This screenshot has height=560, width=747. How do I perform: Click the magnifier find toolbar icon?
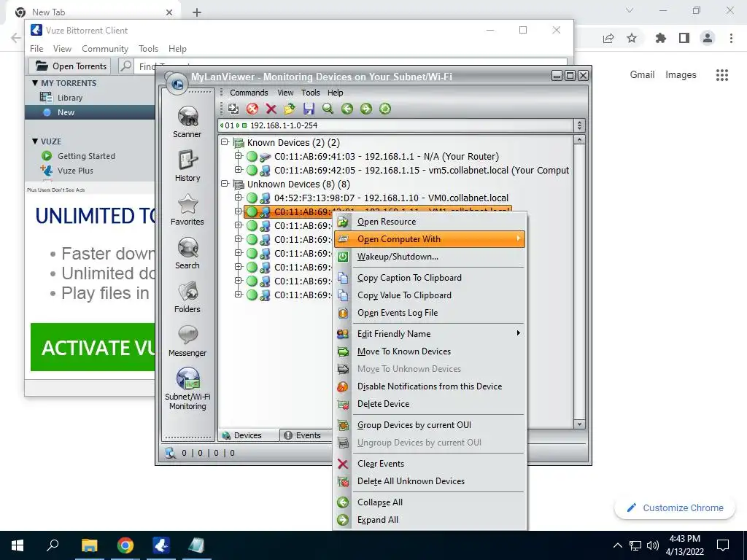pos(328,109)
